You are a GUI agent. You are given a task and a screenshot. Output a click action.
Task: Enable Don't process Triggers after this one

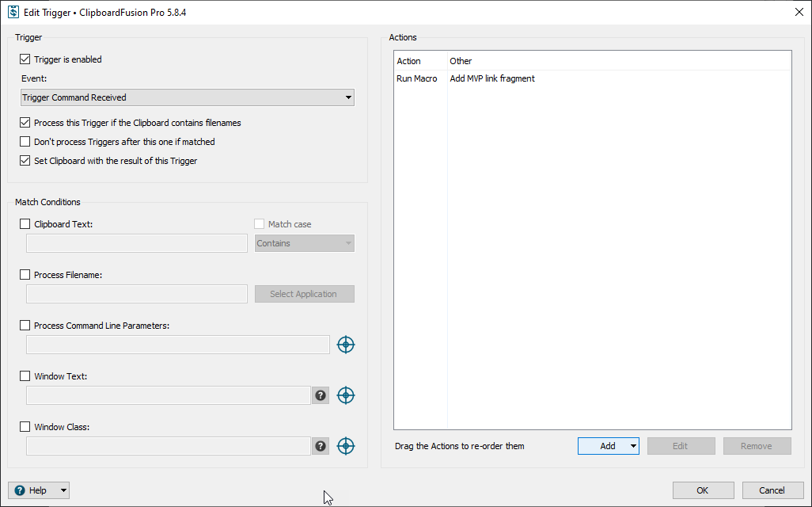click(x=25, y=142)
